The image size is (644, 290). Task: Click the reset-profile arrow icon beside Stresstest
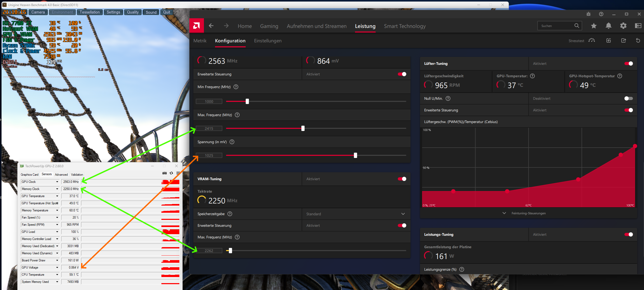coord(638,40)
